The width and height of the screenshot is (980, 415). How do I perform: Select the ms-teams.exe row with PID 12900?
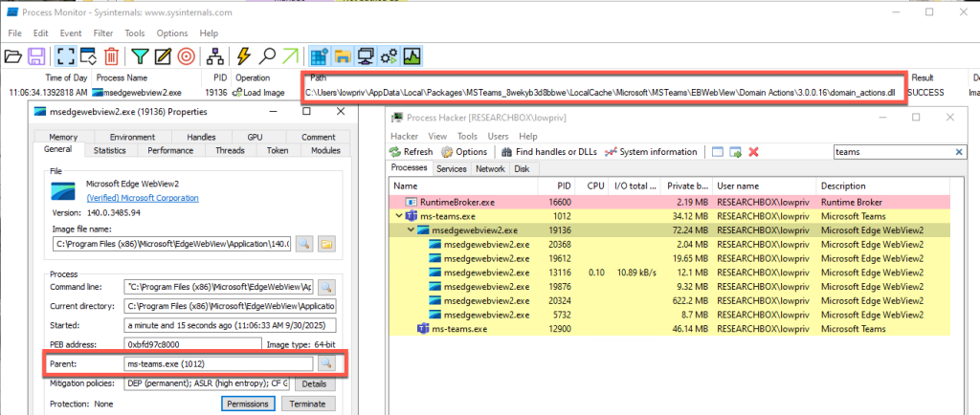click(669, 329)
